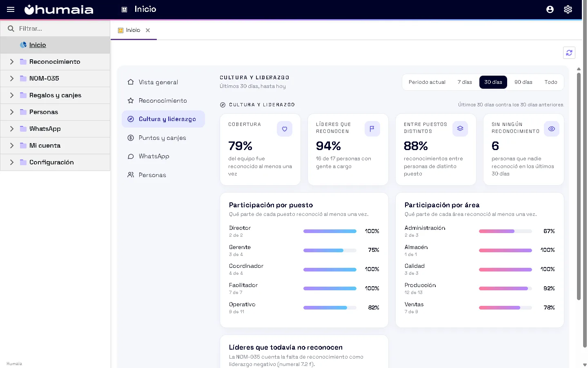
Task: Select the 90 días range option
Action: coord(523,82)
